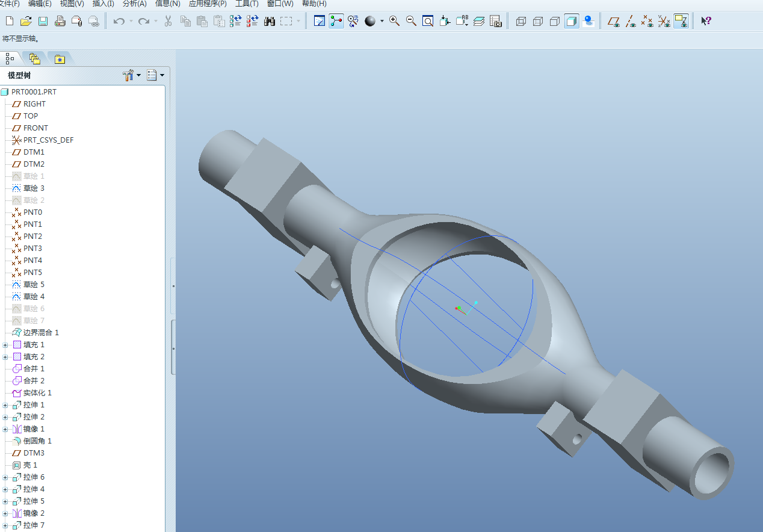Toggle datum planes display
Screen dimensions: 763x532
pos(614,22)
